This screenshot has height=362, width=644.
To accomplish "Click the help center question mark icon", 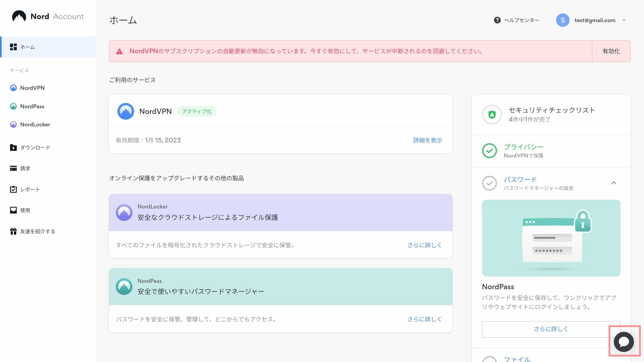I will coord(497,20).
